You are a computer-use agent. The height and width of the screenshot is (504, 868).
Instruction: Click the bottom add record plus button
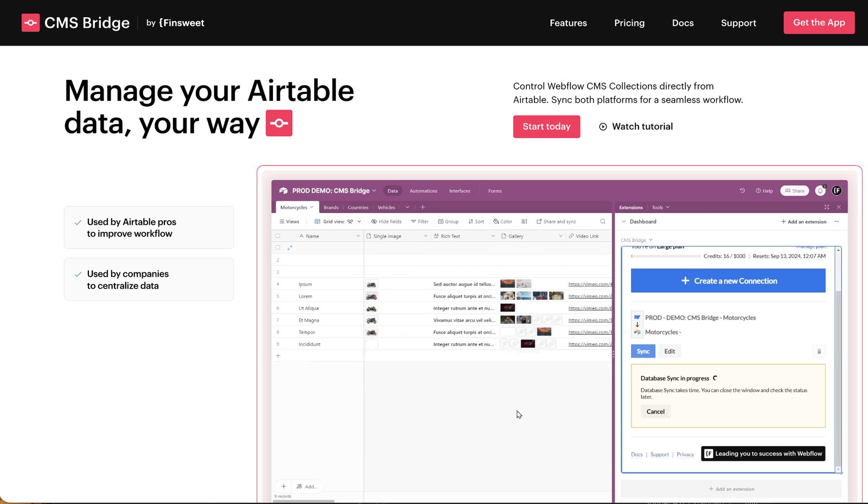click(x=284, y=486)
